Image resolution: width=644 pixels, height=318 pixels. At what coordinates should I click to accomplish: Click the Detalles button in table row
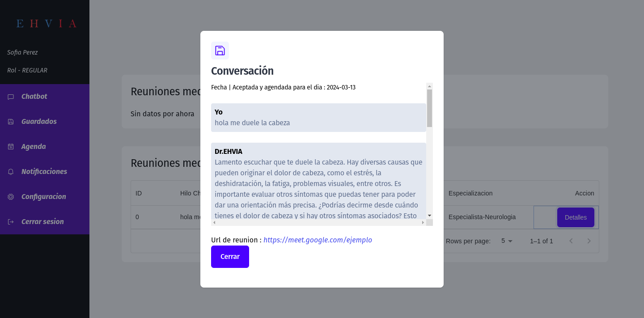click(x=575, y=217)
